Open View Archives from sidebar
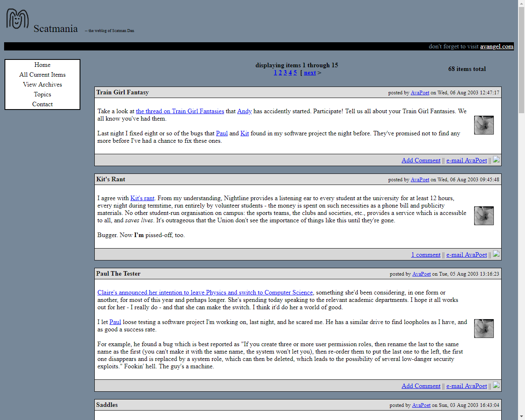 tap(42, 84)
